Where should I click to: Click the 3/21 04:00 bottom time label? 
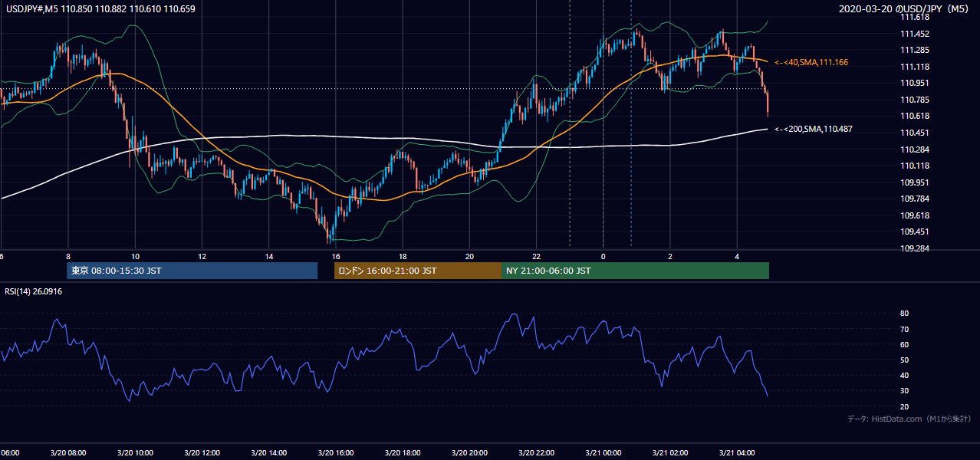[x=737, y=453]
